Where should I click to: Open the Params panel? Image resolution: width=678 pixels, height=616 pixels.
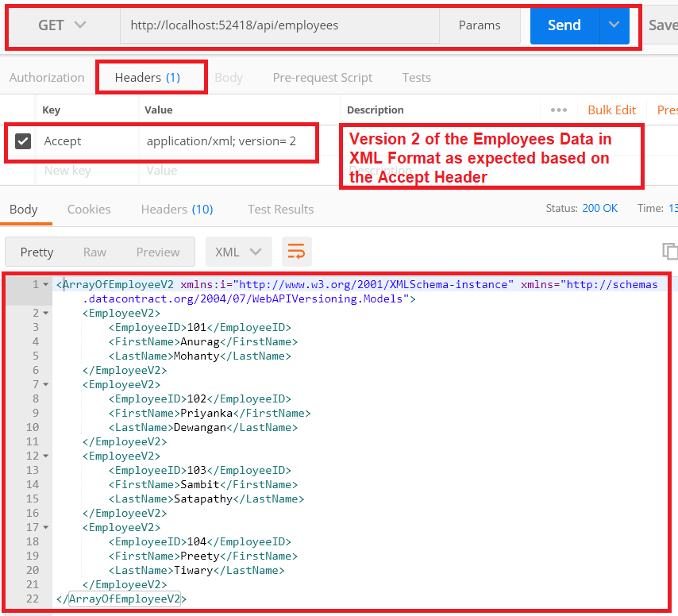point(479,25)
